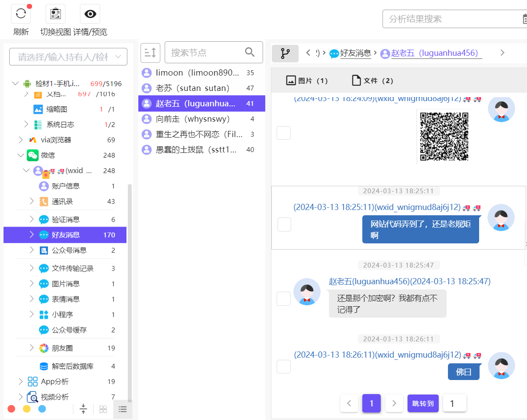Collapse the 检材1-手机 tree node
Screen dimensions: 527x420
point(15,83)
